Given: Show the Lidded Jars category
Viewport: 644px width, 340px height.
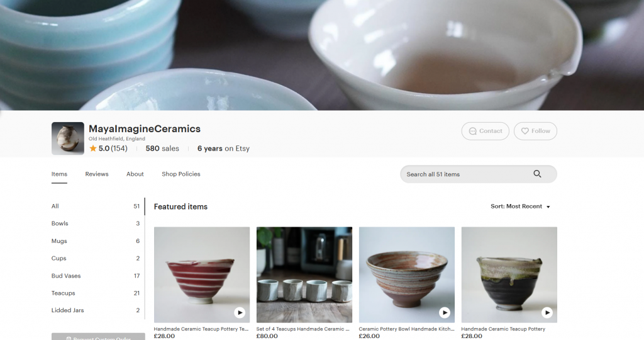Looking at the screenshot, I should (x=68, y=310).
